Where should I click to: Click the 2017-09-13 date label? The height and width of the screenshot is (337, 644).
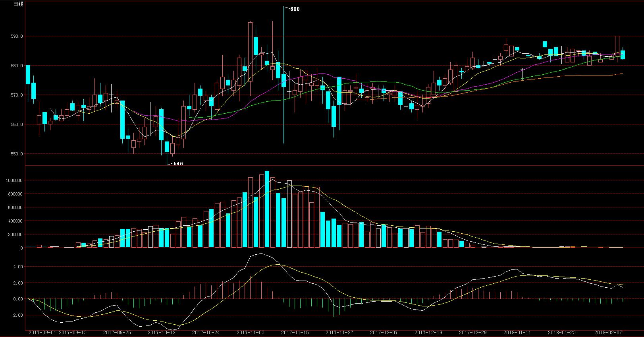(x=72, y=333)
